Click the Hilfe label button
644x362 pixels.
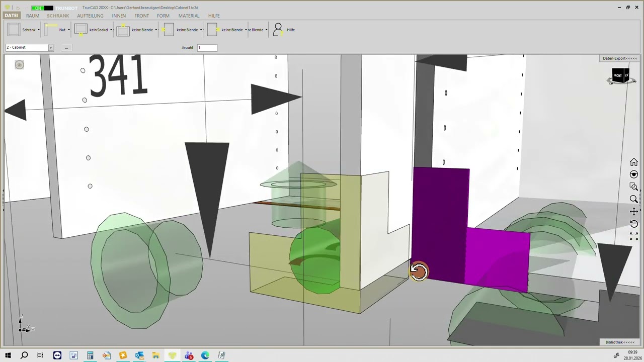point(291,30)
